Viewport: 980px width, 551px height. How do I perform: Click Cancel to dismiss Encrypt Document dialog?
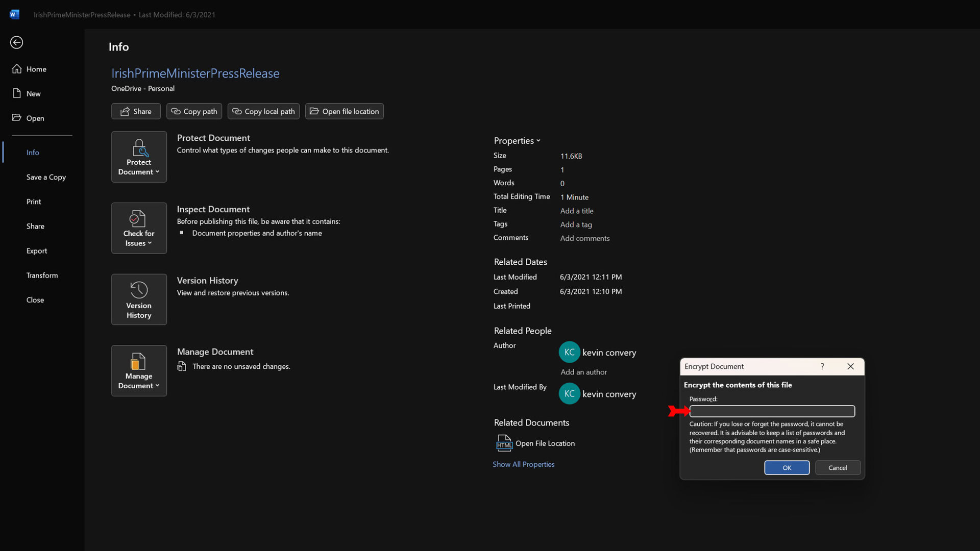tap(837, 467)
